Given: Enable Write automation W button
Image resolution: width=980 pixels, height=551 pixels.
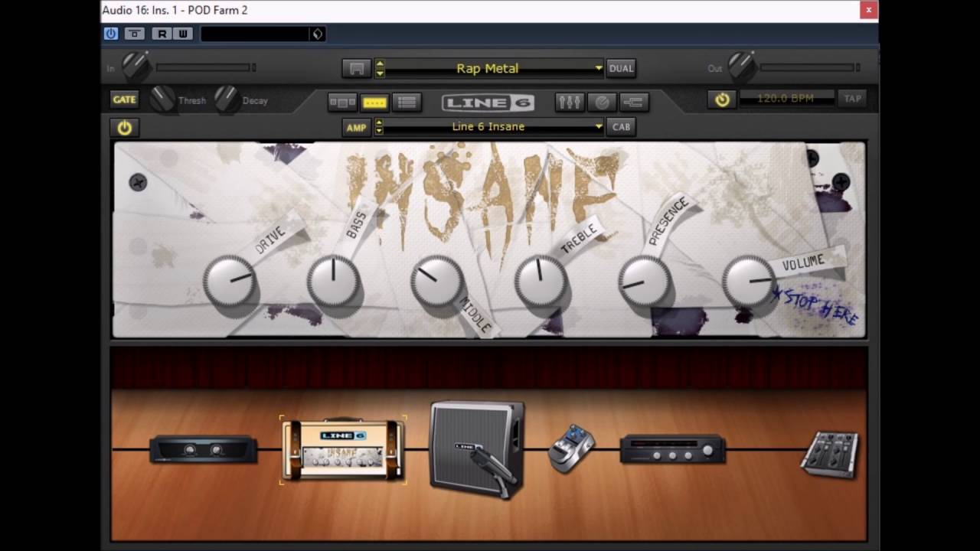Looking at the screenshot, I should (182, 34).
